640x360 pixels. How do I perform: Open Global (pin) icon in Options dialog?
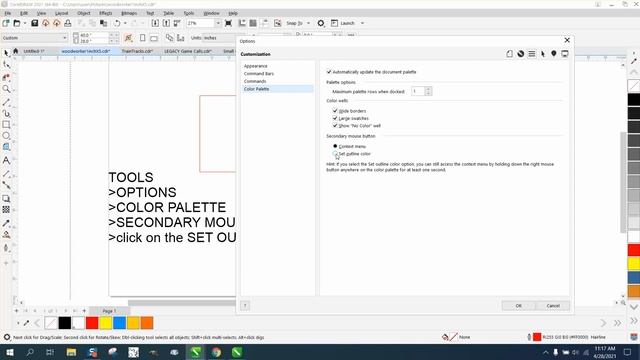[554, 54]
